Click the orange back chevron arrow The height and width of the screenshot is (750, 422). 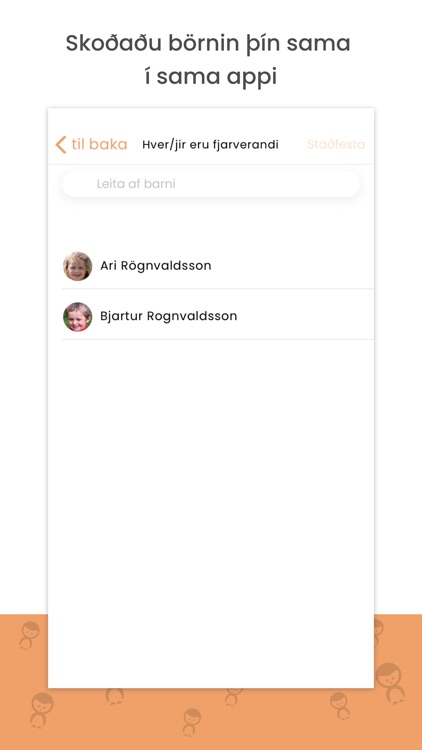61,144
